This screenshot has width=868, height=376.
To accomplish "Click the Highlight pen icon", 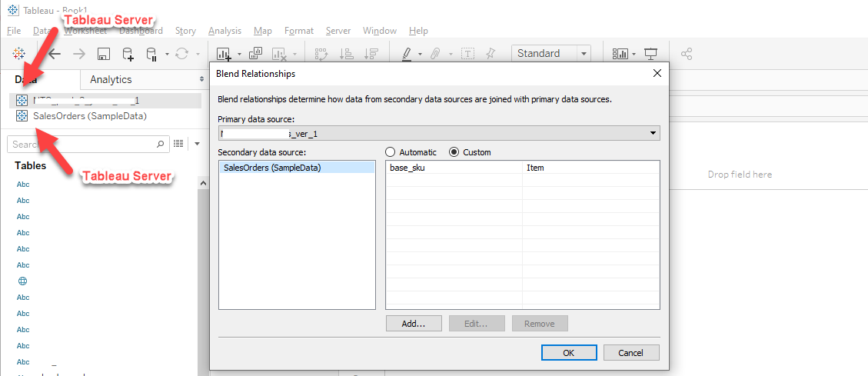I will pos(406,54).
